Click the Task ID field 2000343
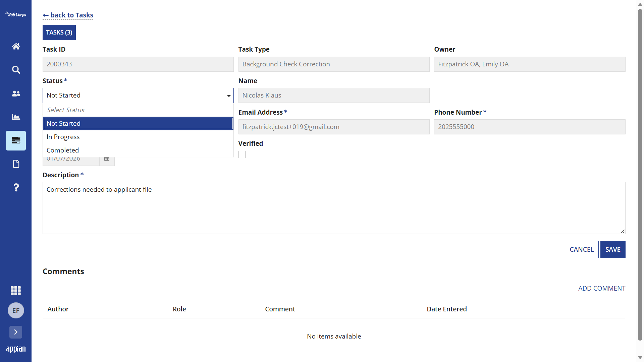This screenshot has height=362, width=644. tap(138, 64)
